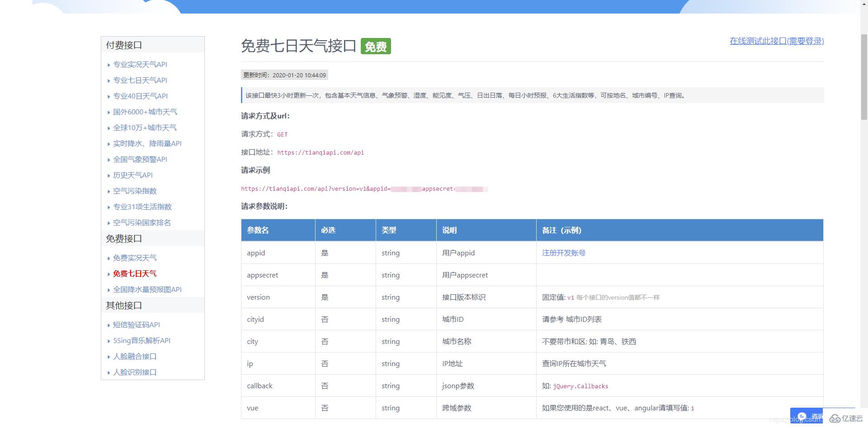
Task: Click jQuery.Callbacks example text
Action: coord(580,386)
